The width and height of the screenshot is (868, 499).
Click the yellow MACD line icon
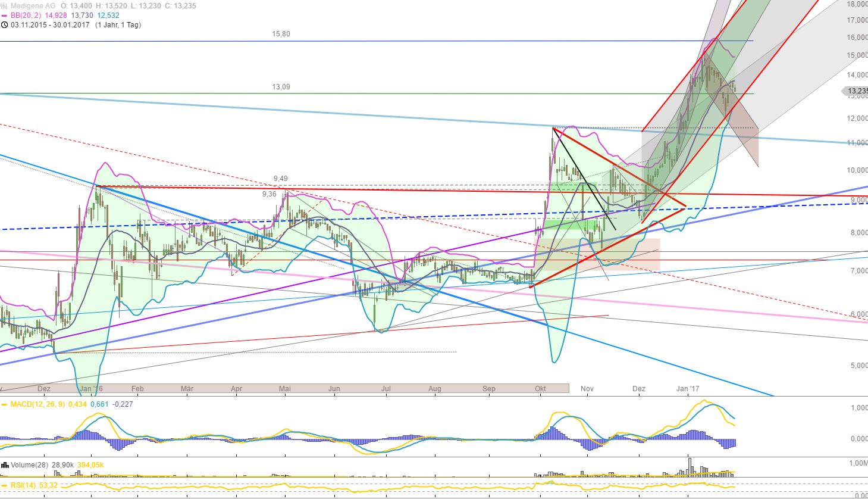(4, 404)
